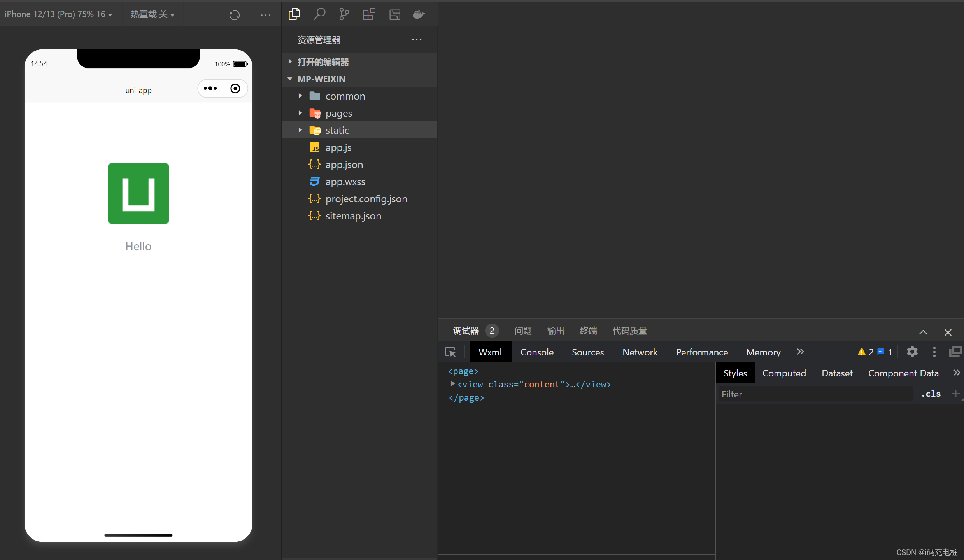Click the source control branch icon
Image resolution: width=964 pixels, height=560 pixels.
point(344,15)
